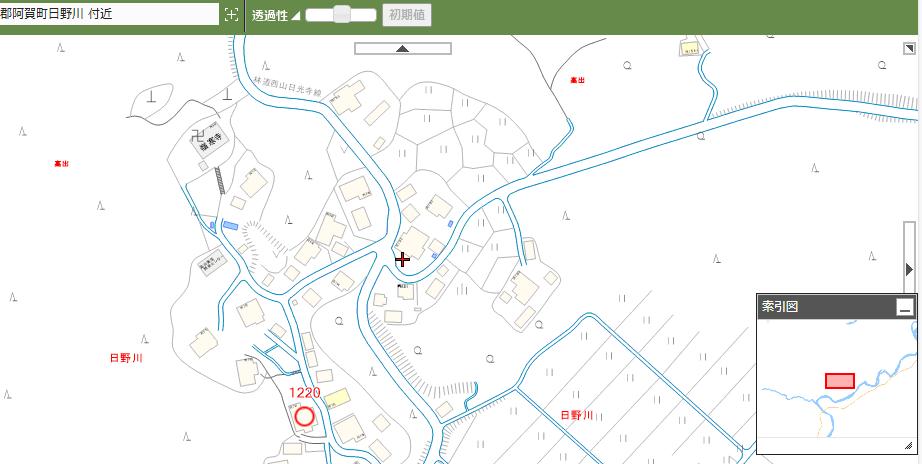Click the black crosshair at map center

(x=402, y=260)
